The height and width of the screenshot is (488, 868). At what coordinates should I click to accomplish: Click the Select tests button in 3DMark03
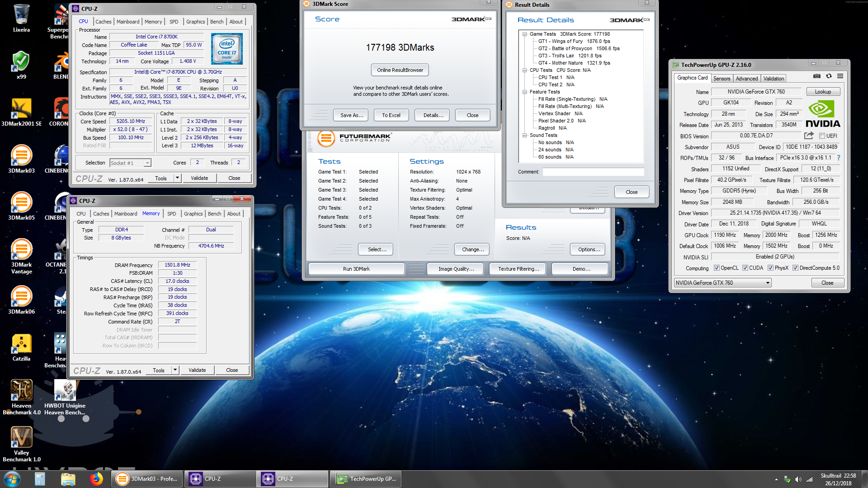pyautogui.click(x=376, y=249)
